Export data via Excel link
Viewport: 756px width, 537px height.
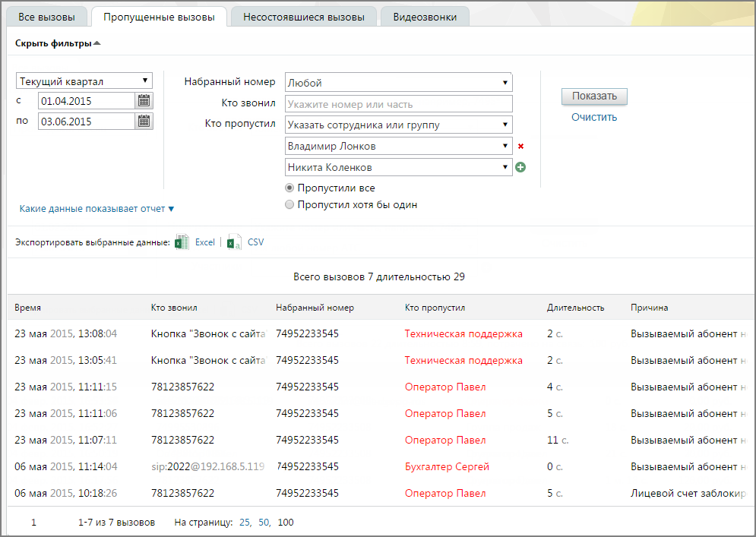pos(205,242)
